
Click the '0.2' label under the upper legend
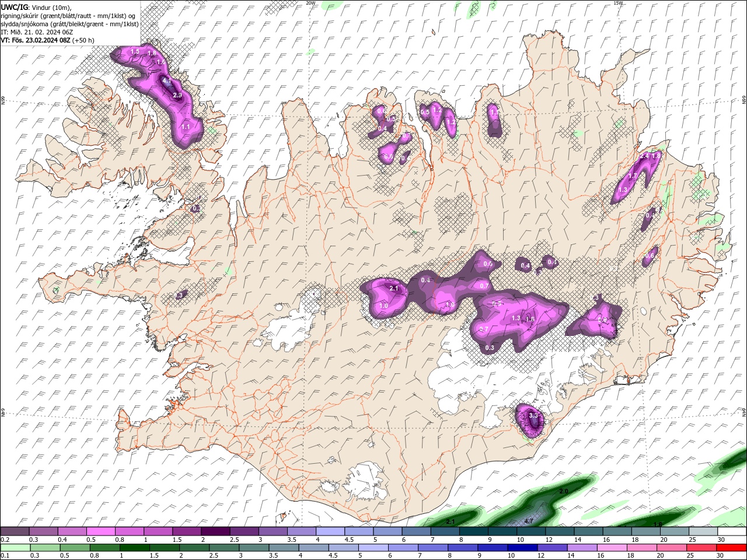pos(5,540)
